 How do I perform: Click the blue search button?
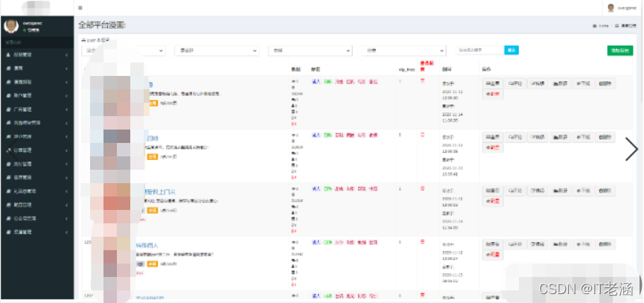(511, 50)
